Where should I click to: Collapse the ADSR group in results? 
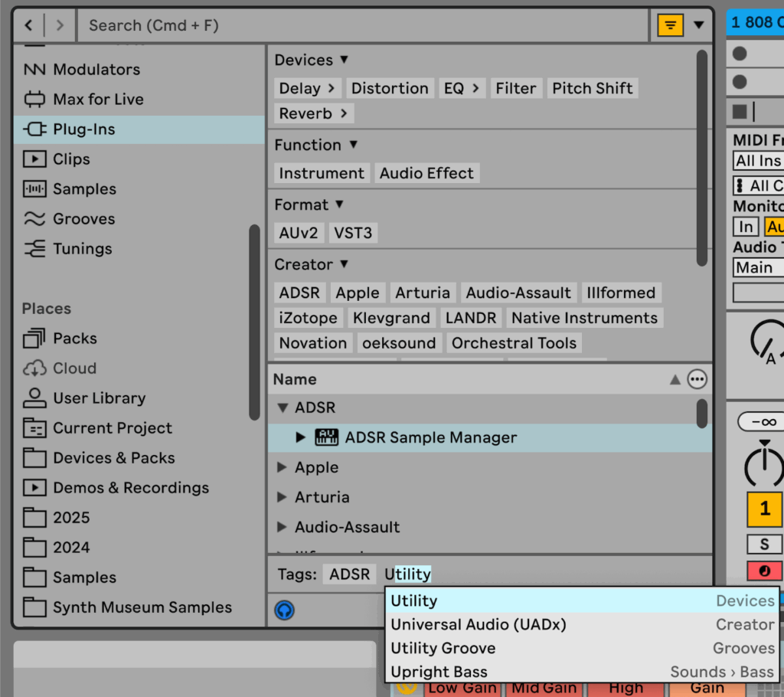(x=283, y=407)
